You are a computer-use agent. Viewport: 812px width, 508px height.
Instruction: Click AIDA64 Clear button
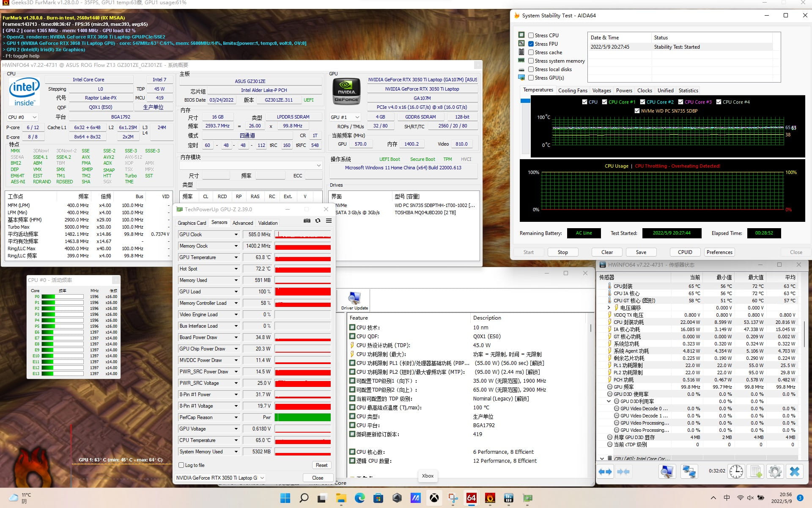pyautogui.click(x=607, y=252)
